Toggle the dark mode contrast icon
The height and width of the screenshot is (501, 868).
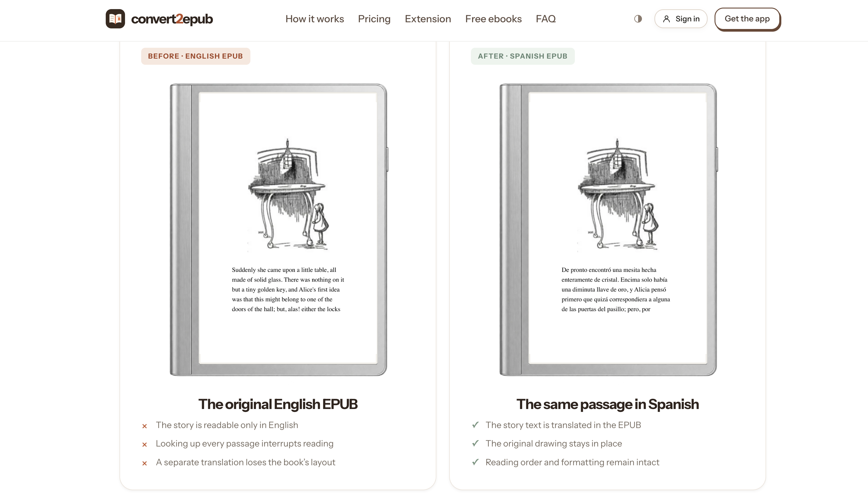click(638, 18)
